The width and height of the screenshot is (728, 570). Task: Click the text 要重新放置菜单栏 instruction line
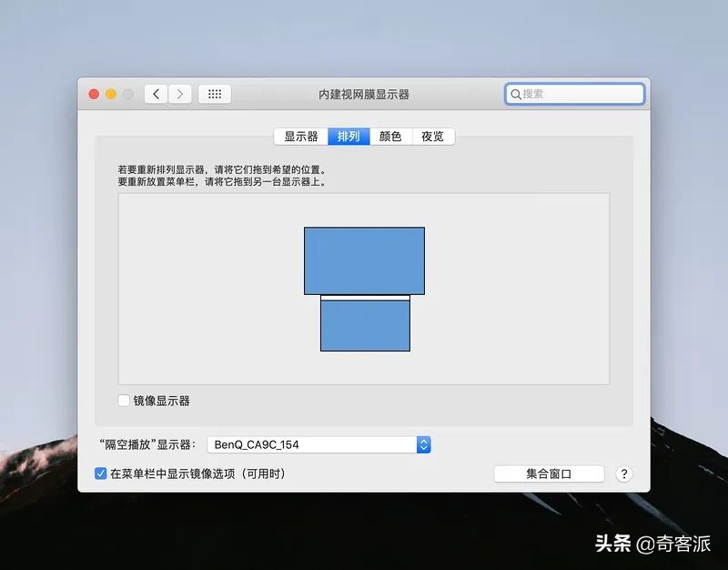tap(222, 181)
